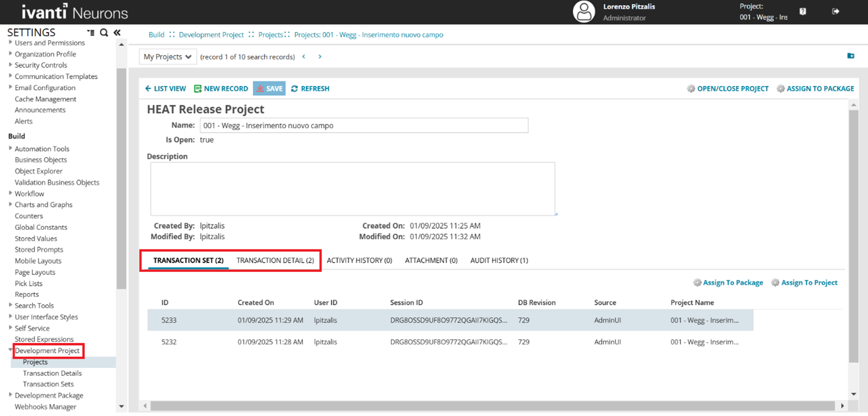The image size is (868, 416).
Task: Expand Automation Tools node
Action: click(11, 149)
